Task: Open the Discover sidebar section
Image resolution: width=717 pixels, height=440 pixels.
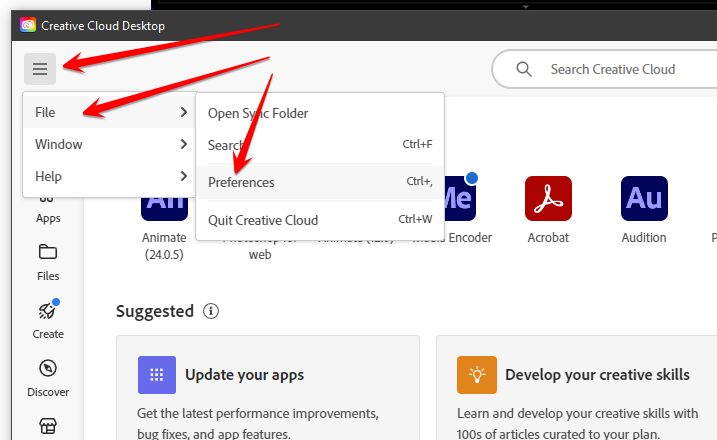Action: click(48, 378)
